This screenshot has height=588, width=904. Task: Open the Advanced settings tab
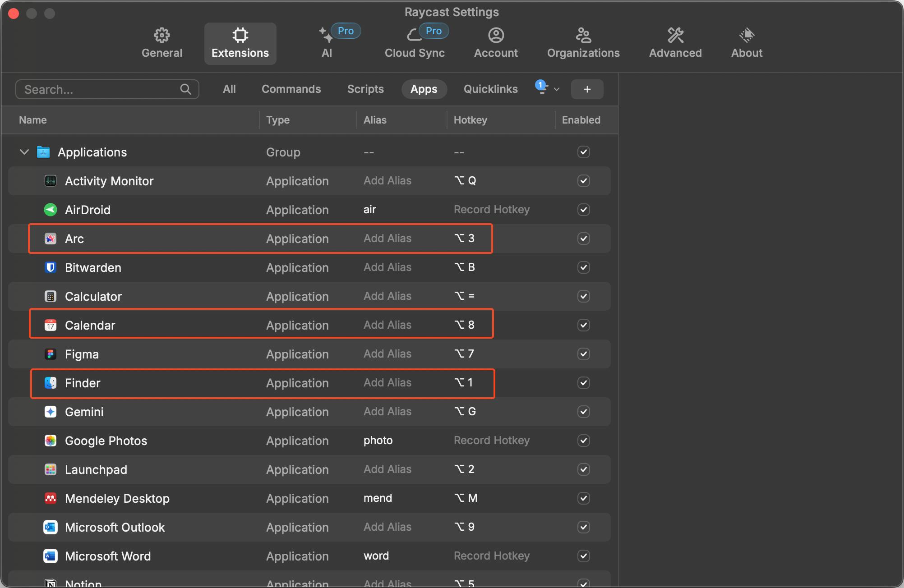[675, 43]
